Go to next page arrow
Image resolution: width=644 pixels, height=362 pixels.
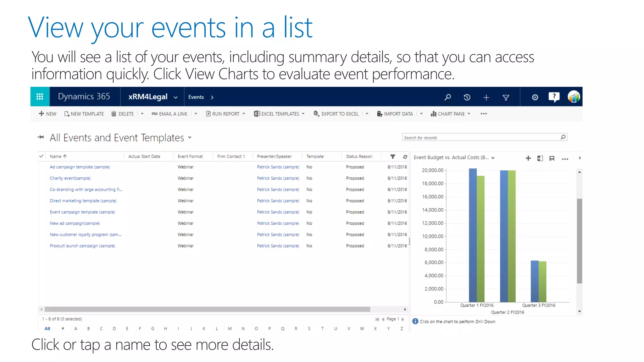coord(403,319)
